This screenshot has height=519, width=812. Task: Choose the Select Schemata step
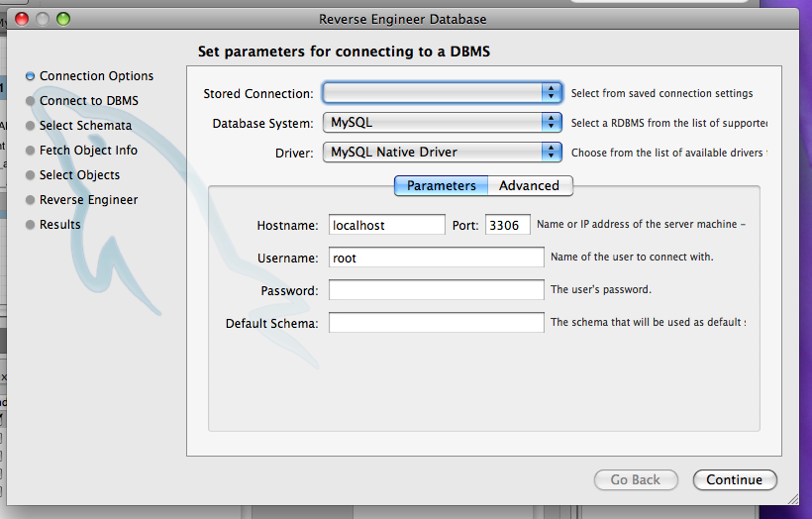85,126
